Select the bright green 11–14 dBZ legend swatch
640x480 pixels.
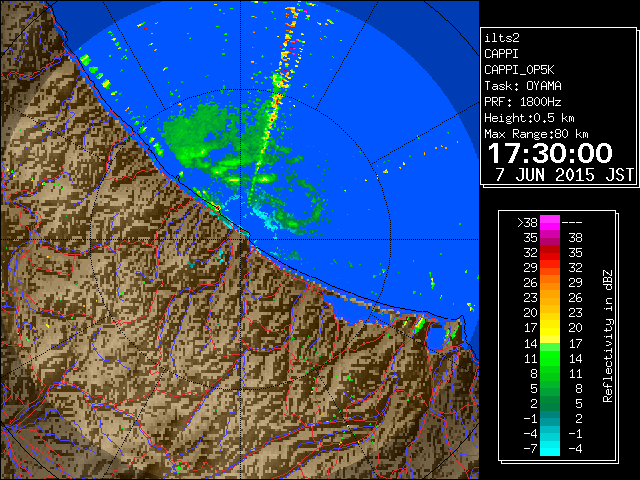550,358
